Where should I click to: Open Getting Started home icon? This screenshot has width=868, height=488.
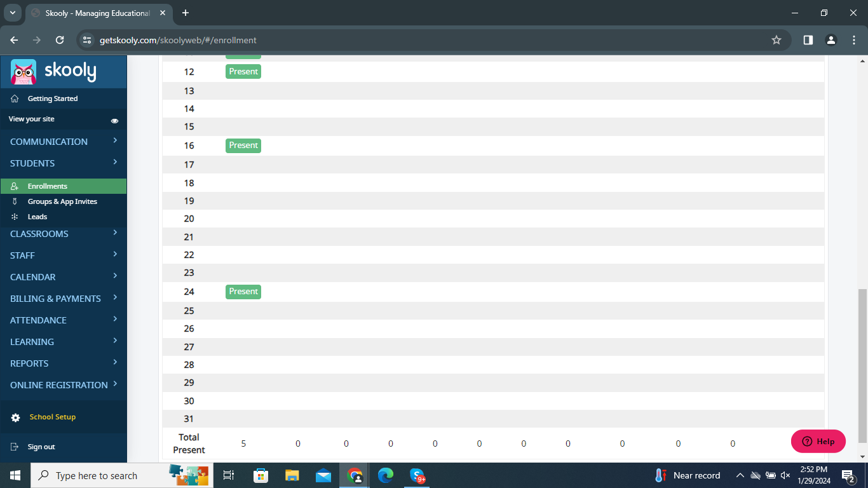pos(15,98)
